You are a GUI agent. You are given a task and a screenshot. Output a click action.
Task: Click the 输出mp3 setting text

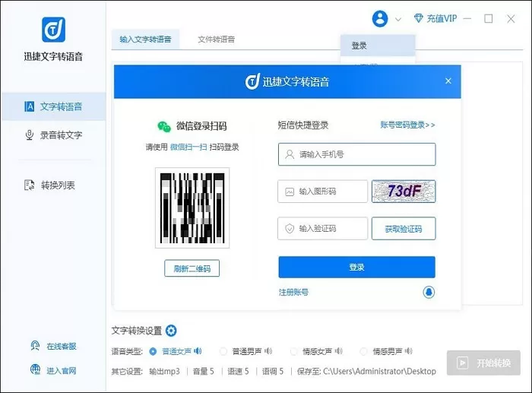point(165,371)
